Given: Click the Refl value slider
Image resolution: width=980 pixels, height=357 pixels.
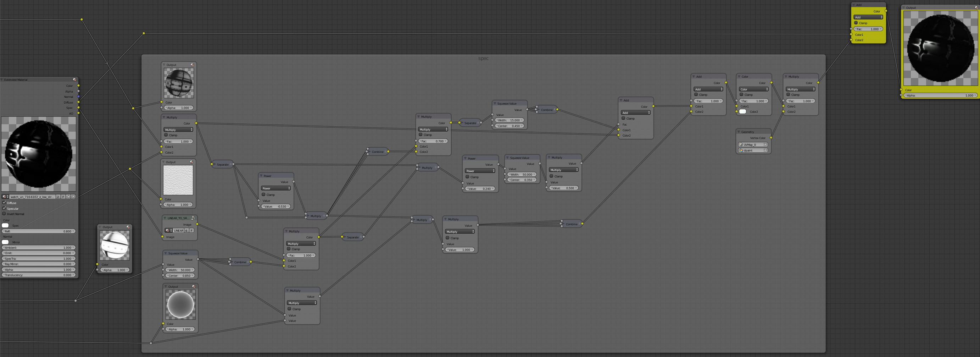Looking at the screenshot, I should pos(38,231).
